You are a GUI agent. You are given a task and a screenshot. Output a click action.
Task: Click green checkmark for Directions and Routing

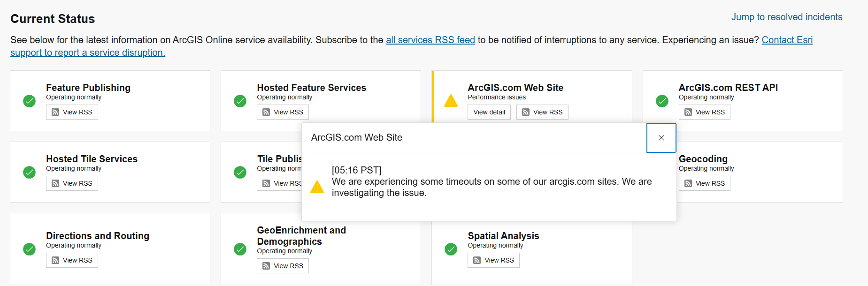click(29, 249)
